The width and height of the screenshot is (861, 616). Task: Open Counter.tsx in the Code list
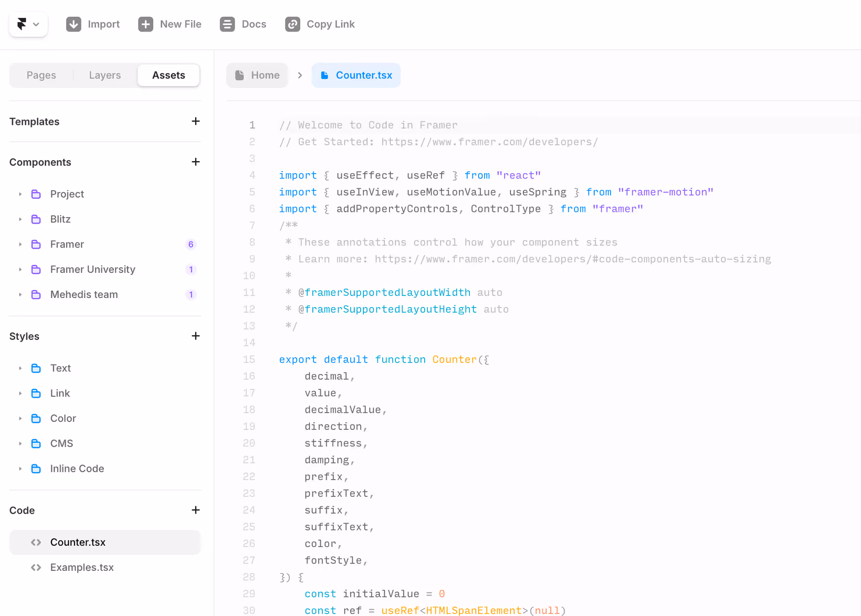105,543
